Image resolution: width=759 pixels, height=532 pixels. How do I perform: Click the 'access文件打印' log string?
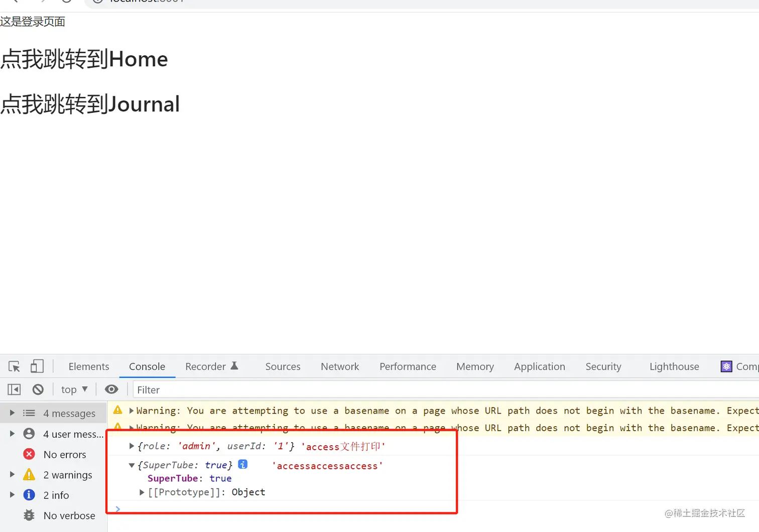pos(343,447)
